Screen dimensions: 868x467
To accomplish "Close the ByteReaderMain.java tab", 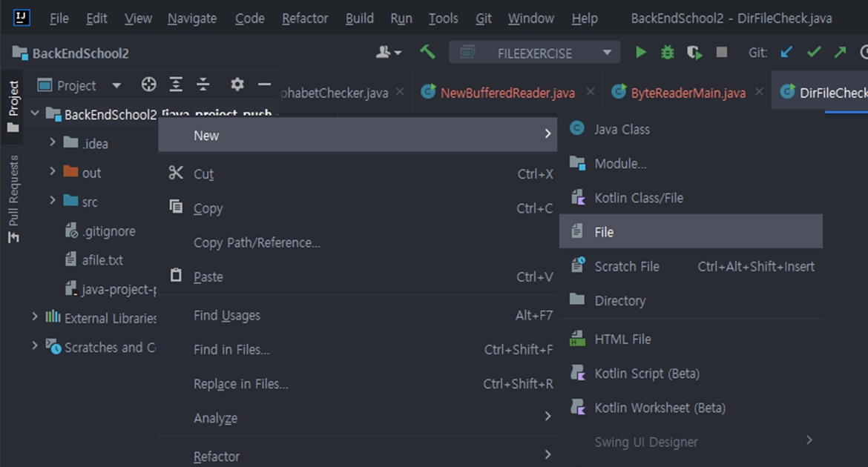I will tap(759, 92).
